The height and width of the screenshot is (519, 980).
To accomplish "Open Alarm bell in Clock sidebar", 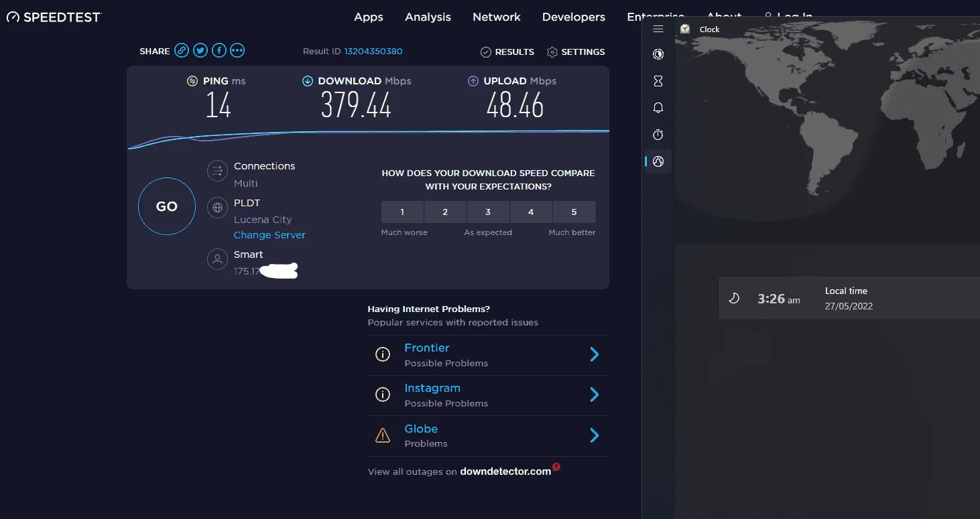I will tap(658, 108).
